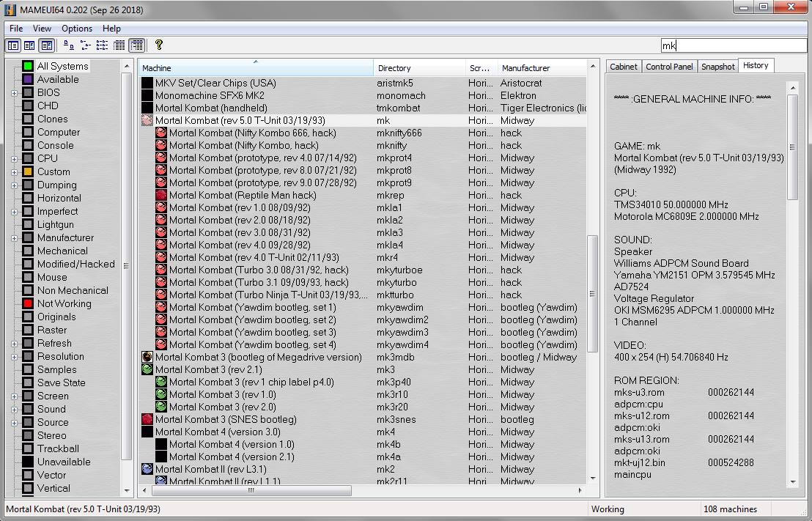The height and width of the screenshot is (521, 812).
Task: Switch to the Snapshot tab
Action: tap(717, 67)
